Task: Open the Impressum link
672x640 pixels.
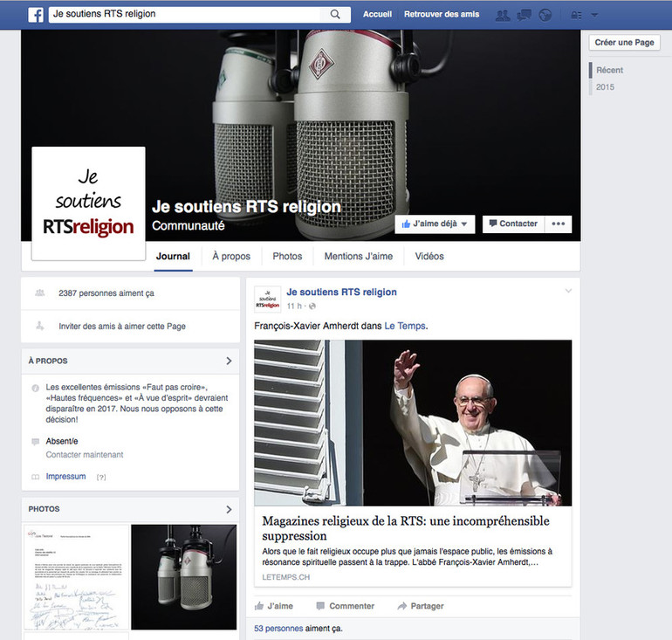Action: (65, 476)
